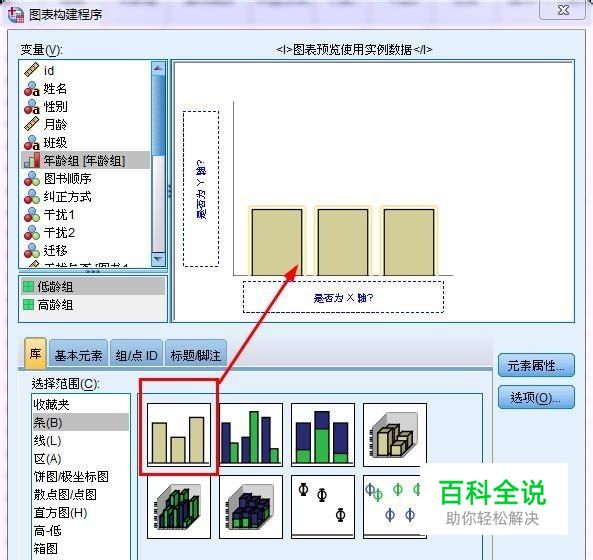Switch to the 基本元素 tab
This screenshot has width=593, height=560.
(79, 354)
